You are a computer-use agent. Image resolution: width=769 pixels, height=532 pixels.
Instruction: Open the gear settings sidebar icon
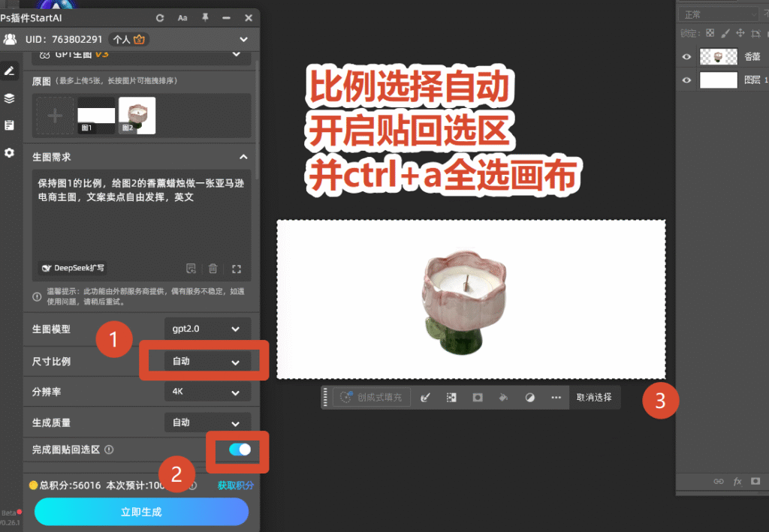click(9, 153)
